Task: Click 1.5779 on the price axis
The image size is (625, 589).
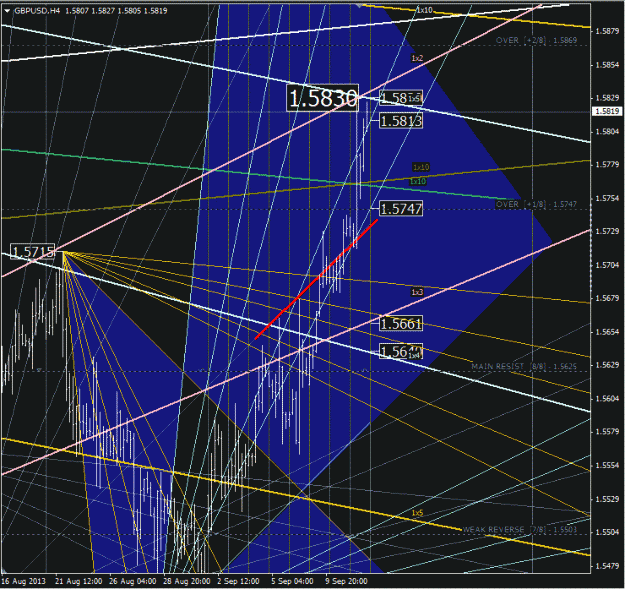Action: tap(607, 165)
